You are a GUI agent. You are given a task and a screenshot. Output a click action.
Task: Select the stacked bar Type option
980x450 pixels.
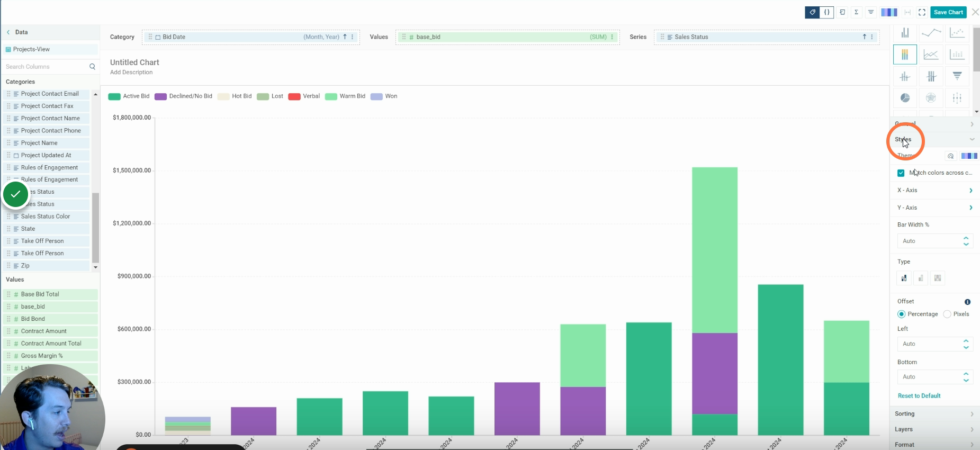[904, 278]
